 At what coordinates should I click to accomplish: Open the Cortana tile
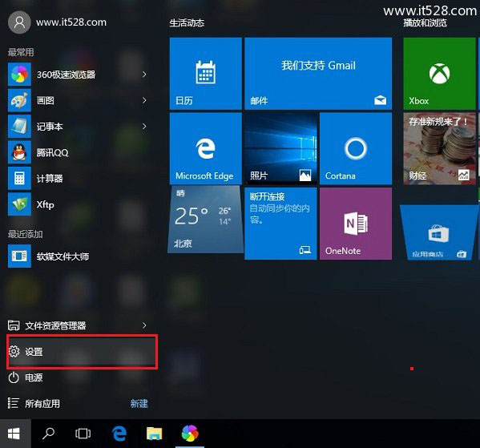(x=356, y=148)
